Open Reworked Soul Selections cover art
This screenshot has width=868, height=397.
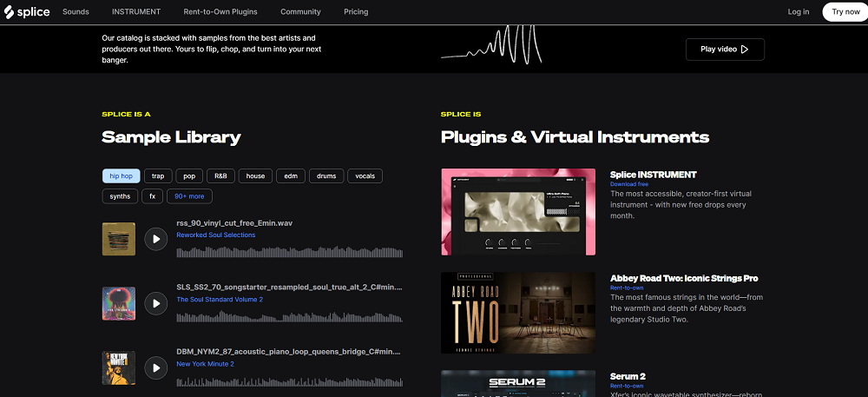118,239
